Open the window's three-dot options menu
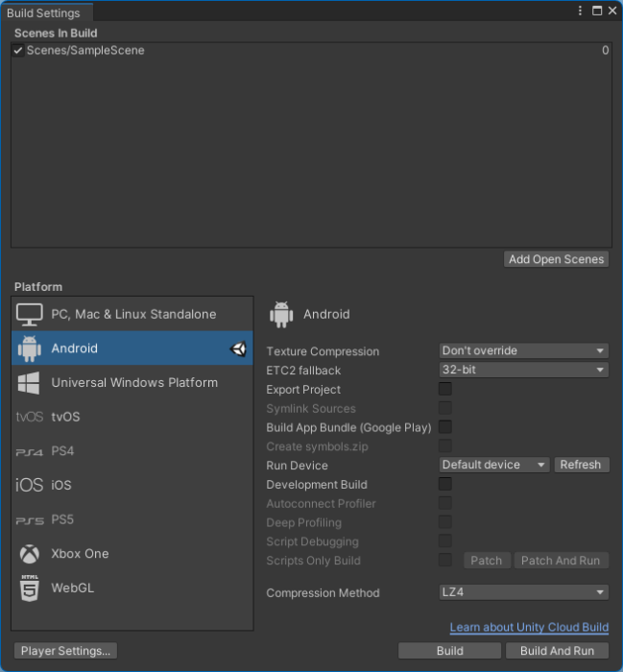This screenshot has width=623, height=672. coord(580,11)
